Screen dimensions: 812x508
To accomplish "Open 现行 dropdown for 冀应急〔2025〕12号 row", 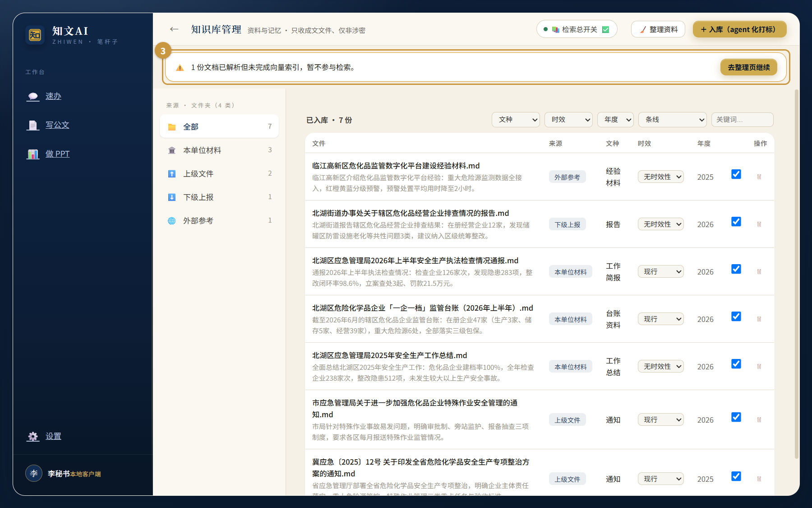I will click(x=660, y=479).
